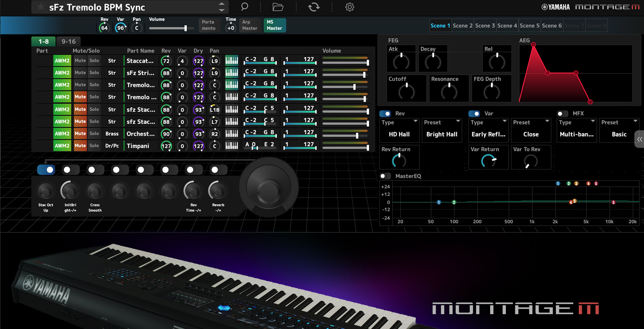Solo the Orchest brass part
644x329 pixels.
pos(94,133)
